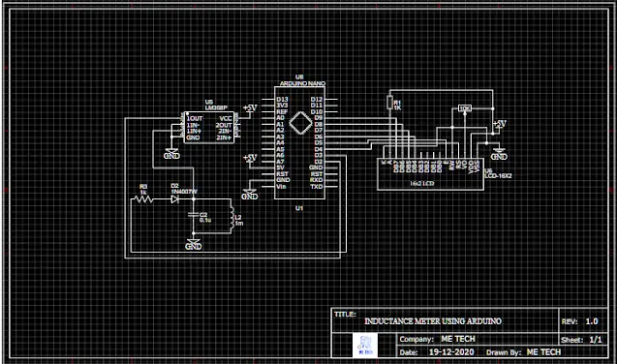
Task: Click GND symbol under capacitor C2
Action: tap(193, 244)
